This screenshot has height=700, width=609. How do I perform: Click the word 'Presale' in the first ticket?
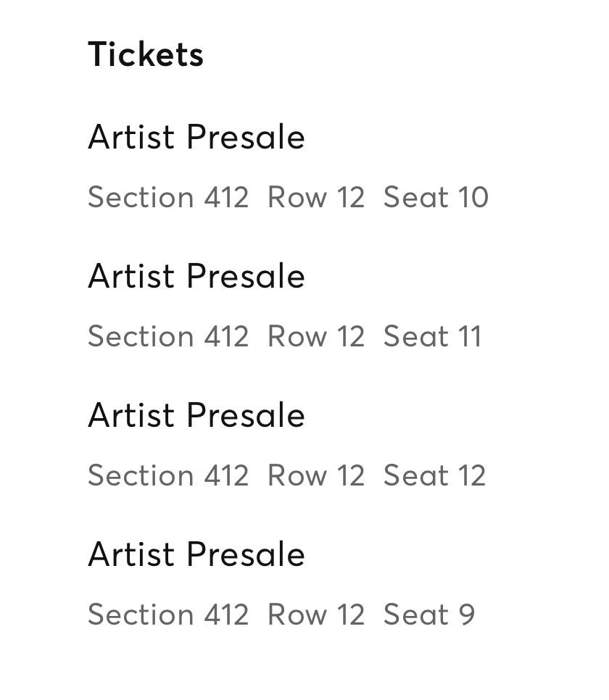(246, 138)
